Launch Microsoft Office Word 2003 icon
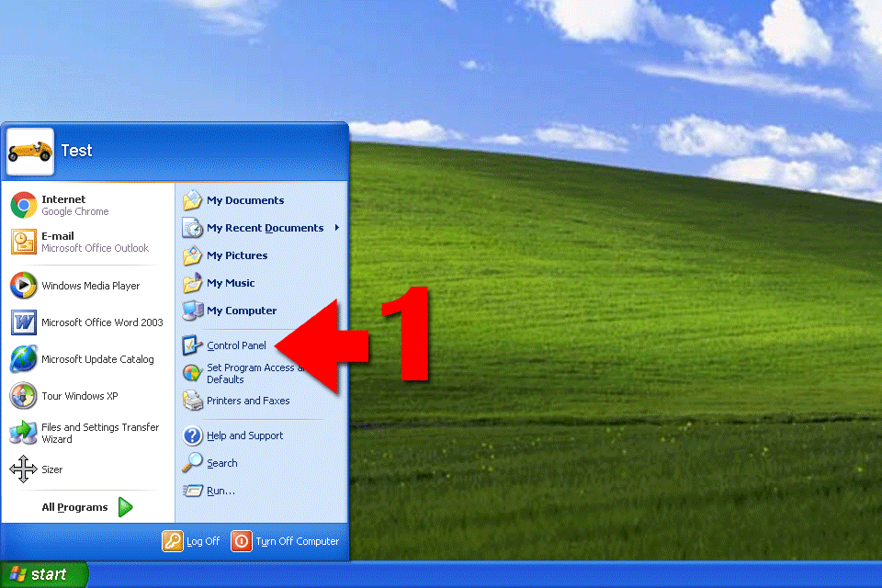This screenshot has width=882, height=588. 23,322
